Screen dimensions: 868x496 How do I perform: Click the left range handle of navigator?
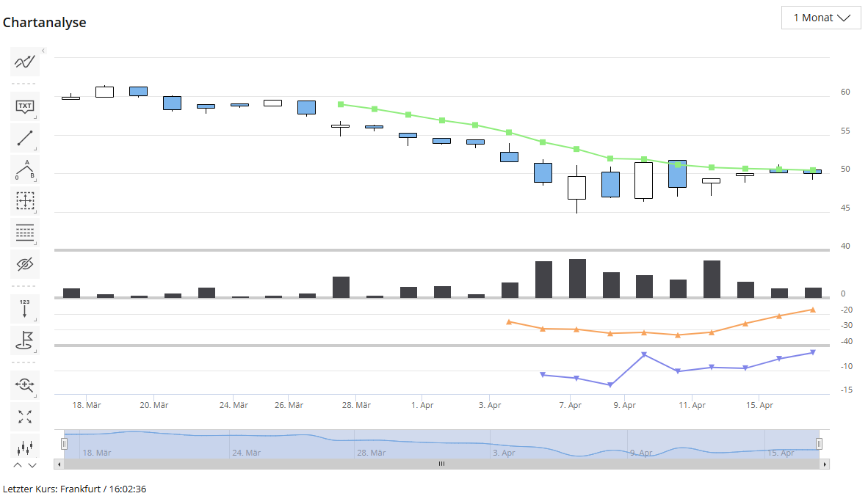coord(64,443)
